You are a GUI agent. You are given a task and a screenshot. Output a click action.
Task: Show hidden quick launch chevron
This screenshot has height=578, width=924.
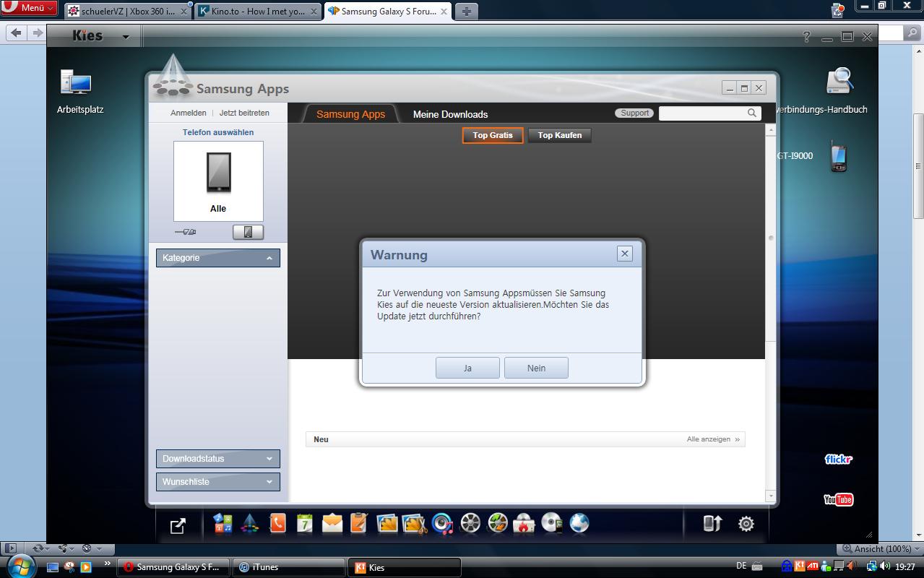click(x=108, y=563)
